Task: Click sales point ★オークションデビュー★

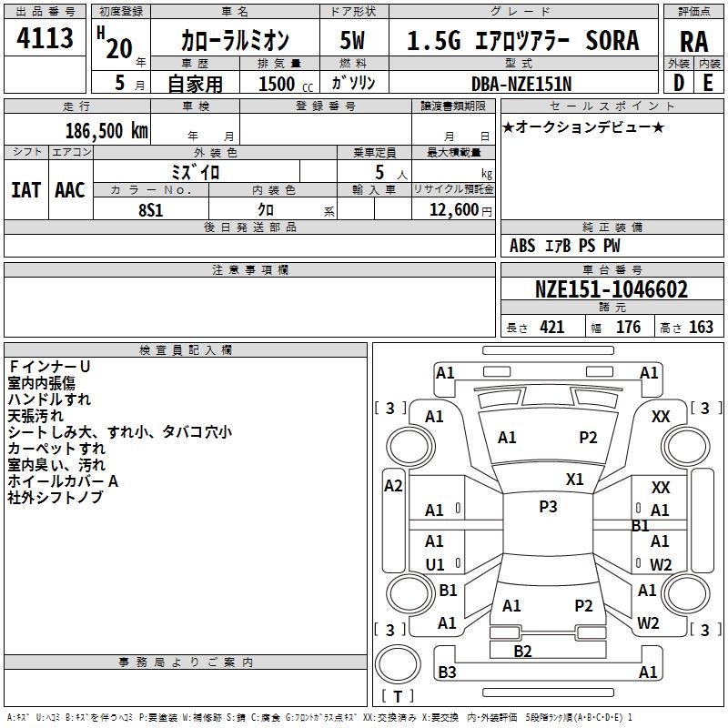Action: (583, 126)
